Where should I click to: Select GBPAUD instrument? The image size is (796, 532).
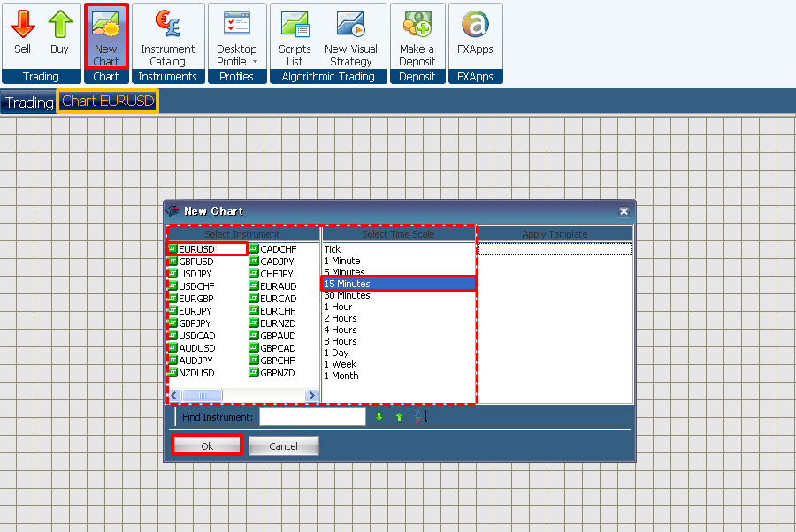(272, 336)
